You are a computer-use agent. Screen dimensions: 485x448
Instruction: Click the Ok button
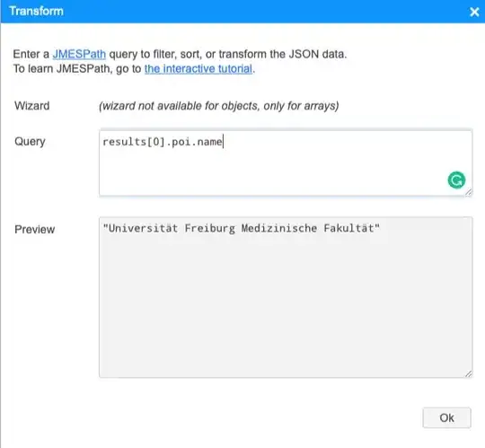446,417
